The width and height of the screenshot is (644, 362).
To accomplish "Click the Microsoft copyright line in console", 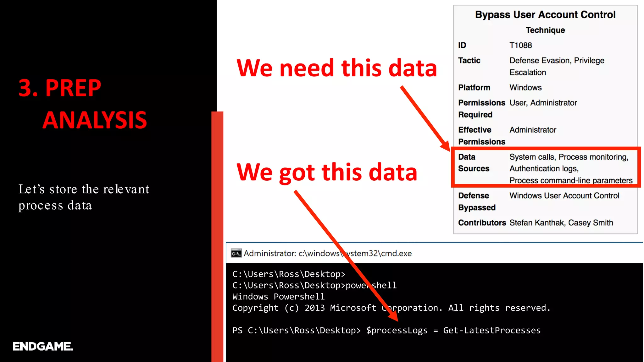I will pyautogui.click(x=391, y=308).
